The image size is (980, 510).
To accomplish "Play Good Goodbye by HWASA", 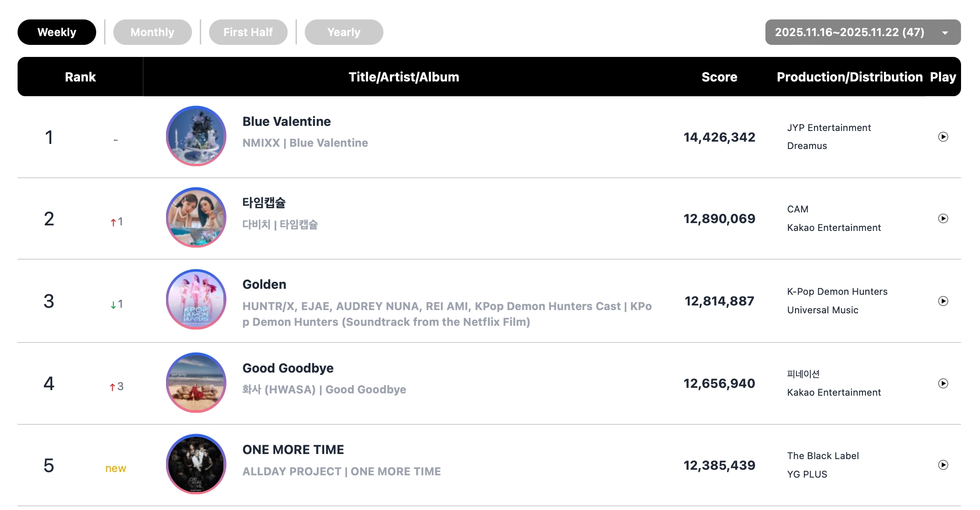I will click(x=943, y=383).
